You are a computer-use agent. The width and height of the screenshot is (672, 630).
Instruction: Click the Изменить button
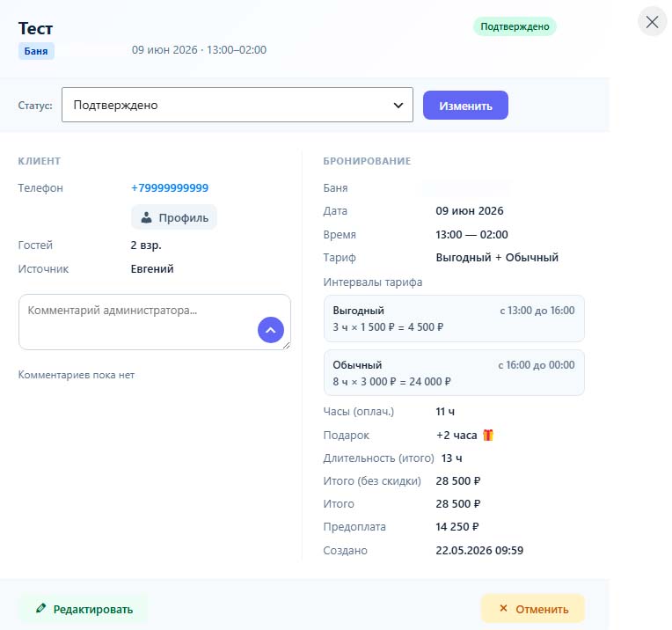pos(465,106)
